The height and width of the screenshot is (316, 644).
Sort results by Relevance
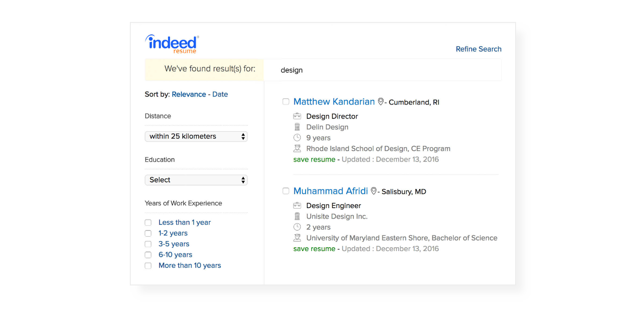point(189,94)
